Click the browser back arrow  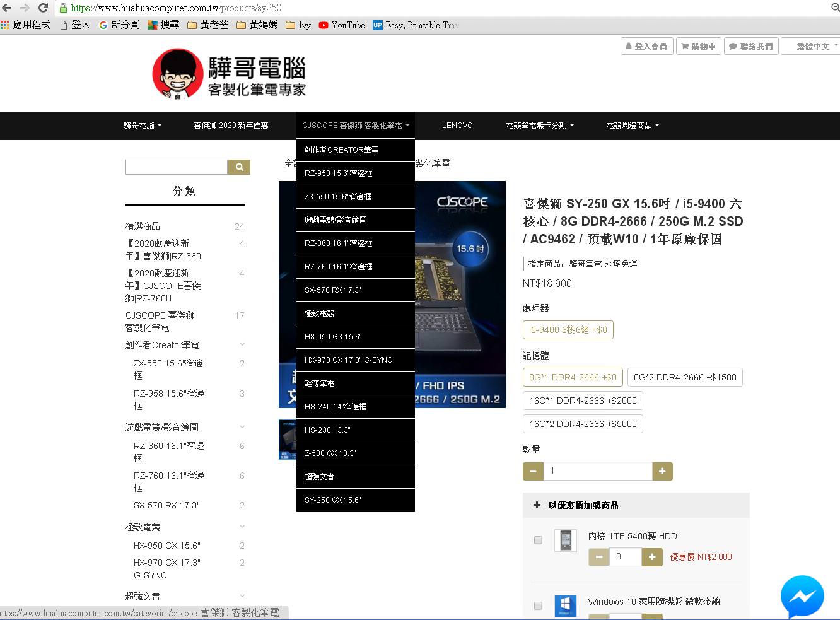tap(7, 8)
